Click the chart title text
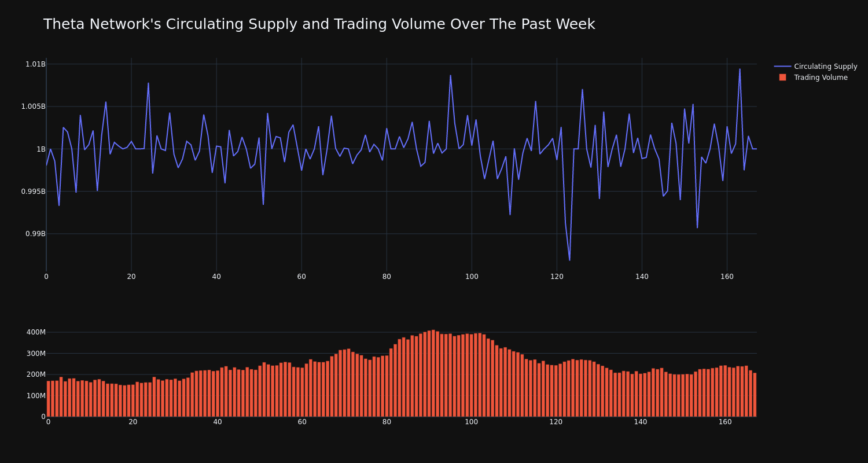Image resolution: width=868 pixels, height=463 pixels. [x=319, y=24]
